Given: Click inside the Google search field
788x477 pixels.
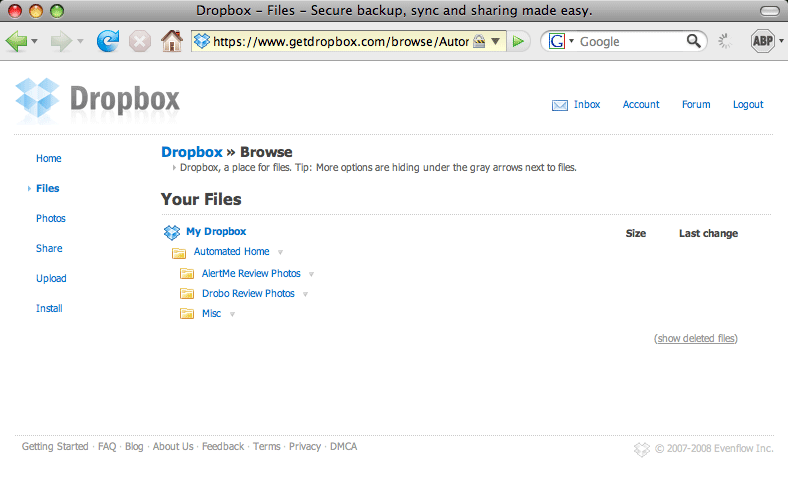Looking at the screenshot, I should [x=630, y=42].
